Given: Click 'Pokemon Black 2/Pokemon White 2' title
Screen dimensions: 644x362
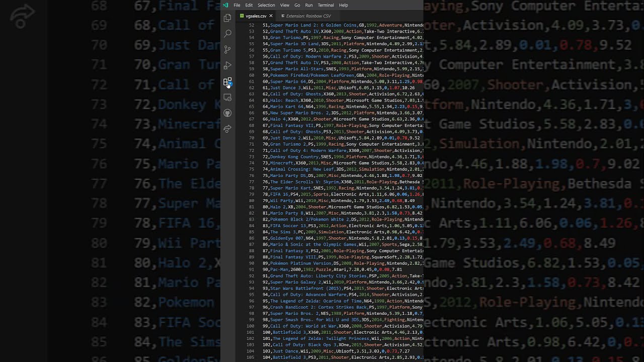Looking at the screenshot, I should coord(309,220).
